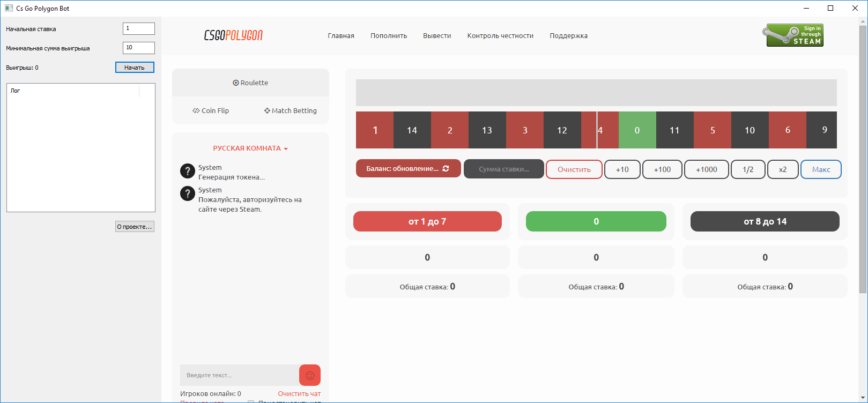868x403 pixels.
Task: Open the emoji picker in chat
Action: coord(310,375)
